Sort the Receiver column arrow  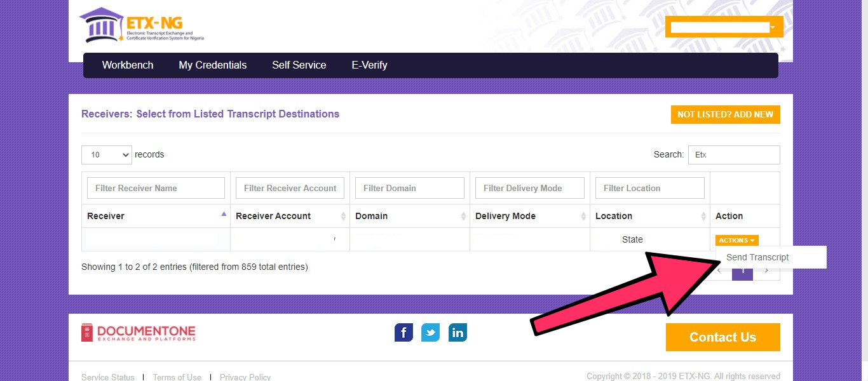[x=224, y=213]
